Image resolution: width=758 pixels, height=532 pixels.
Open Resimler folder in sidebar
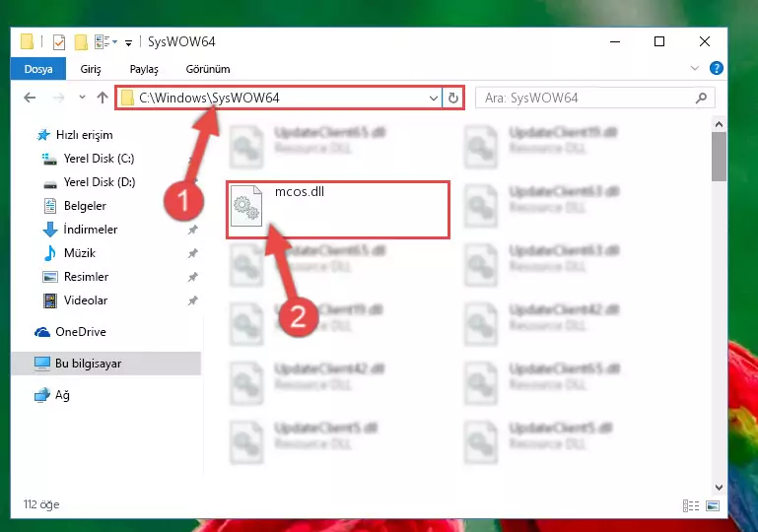76,277
